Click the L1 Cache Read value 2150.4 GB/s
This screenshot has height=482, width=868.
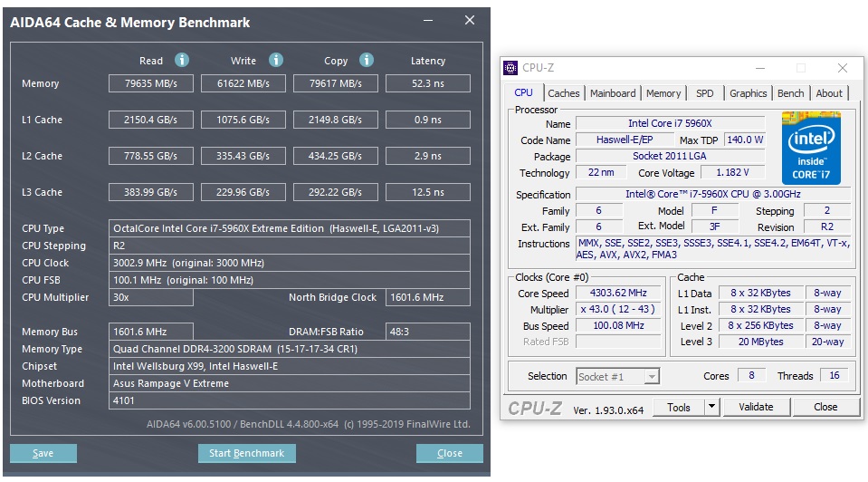click(x=150, y=120)
